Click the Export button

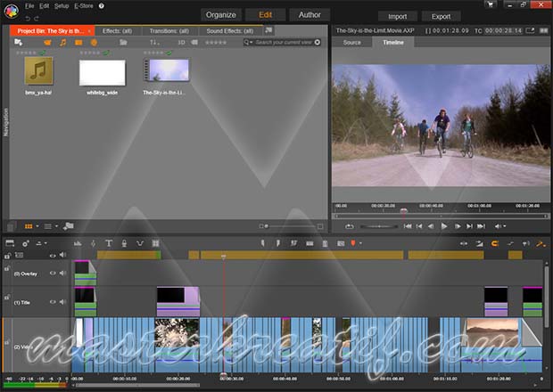[x=441, y=17]
